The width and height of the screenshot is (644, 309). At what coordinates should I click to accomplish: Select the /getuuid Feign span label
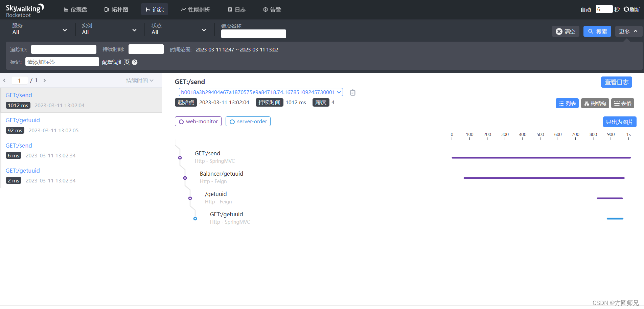(216, 194)
